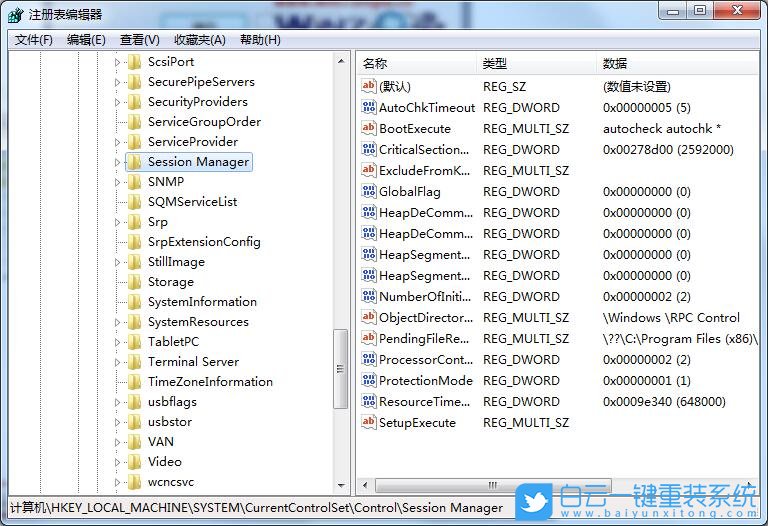Click the wcncsvc folder icon

pos(135,482)
